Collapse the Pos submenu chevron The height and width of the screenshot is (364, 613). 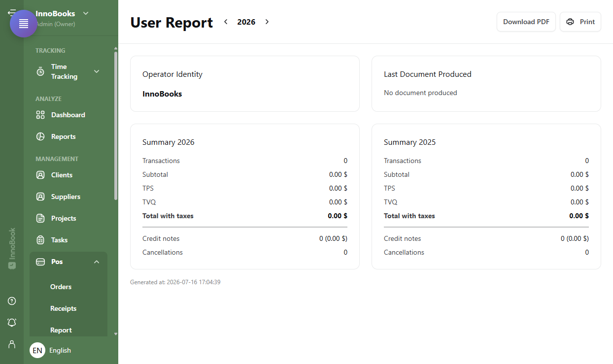(x=97, y=262)
